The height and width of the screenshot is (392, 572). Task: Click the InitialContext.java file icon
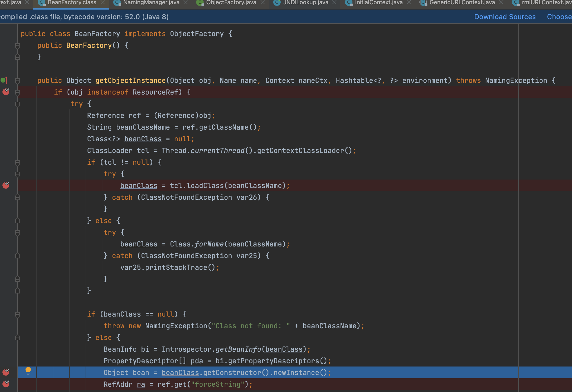click(x=348, y=3)
